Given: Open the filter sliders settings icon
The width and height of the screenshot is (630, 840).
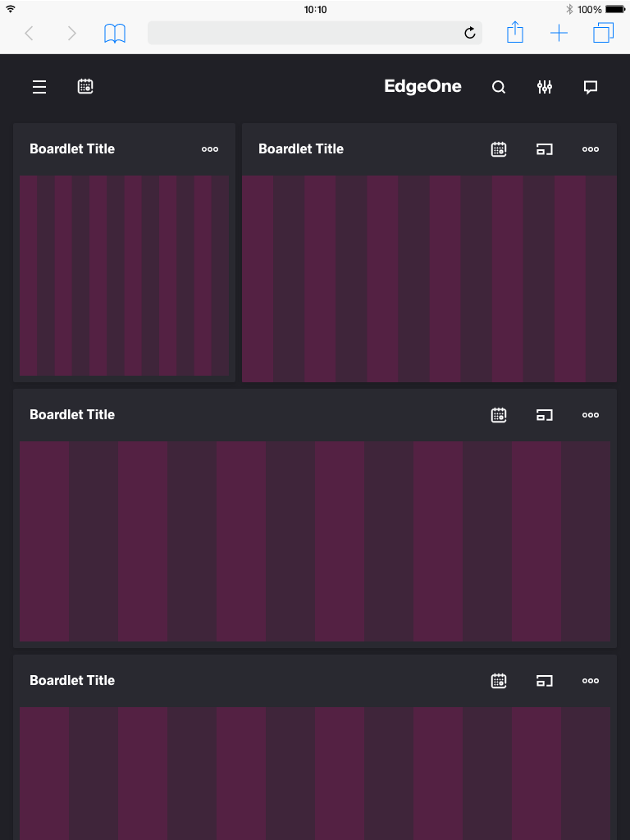Looking at the screenshot, I should tap(545, 87).
